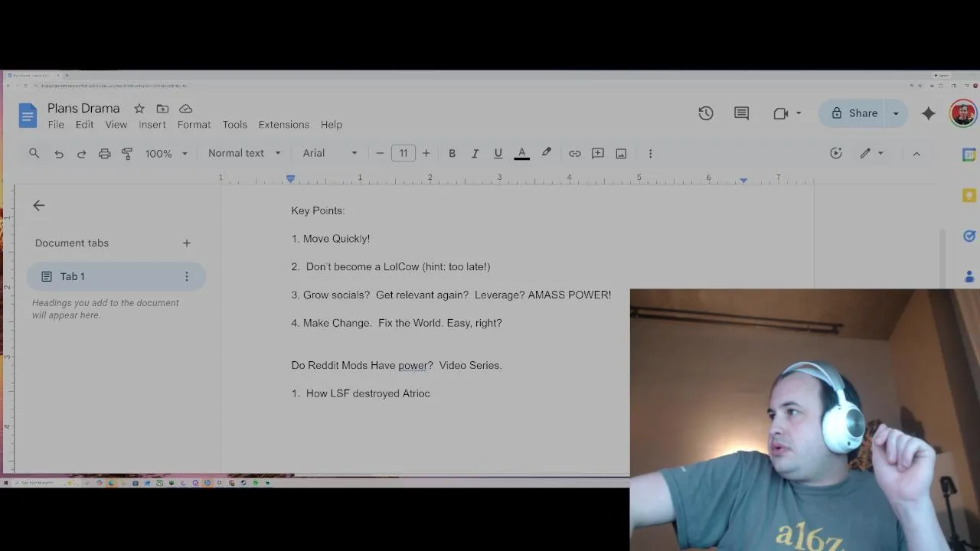Open the text color picker
The image size is (980, 551).
point(521,153)
